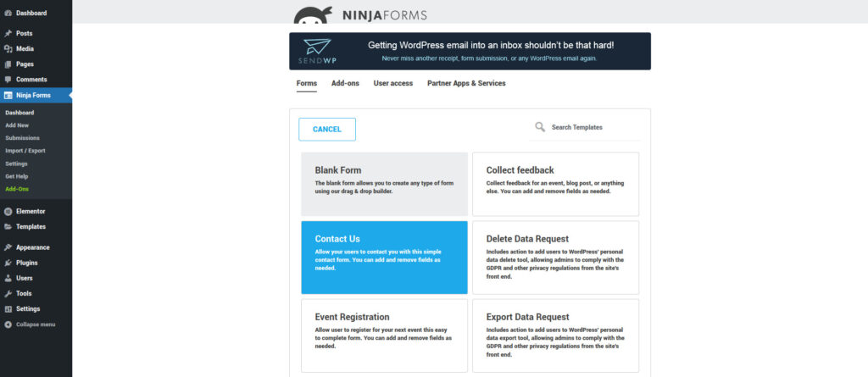The height and width of the screenshot is (377, 868).
Task: Select the Blank Form template card
Action: tap(384, 184)
